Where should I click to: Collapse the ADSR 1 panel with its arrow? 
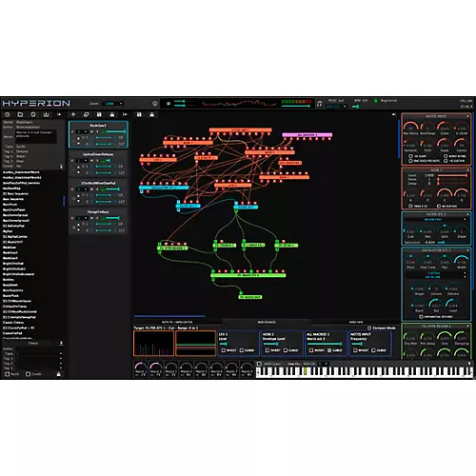(x=467, y=170)
